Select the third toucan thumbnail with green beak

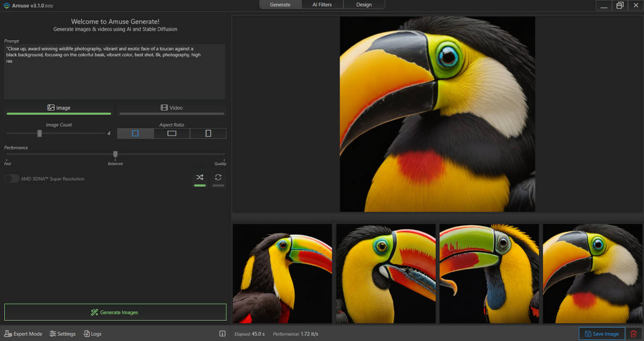(489, 273)
